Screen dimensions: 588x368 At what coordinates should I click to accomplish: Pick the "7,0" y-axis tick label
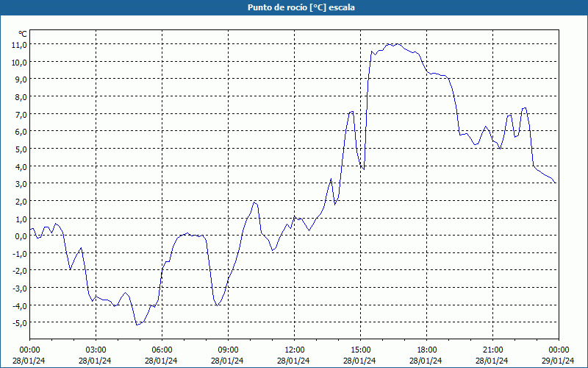coord(21,115)
